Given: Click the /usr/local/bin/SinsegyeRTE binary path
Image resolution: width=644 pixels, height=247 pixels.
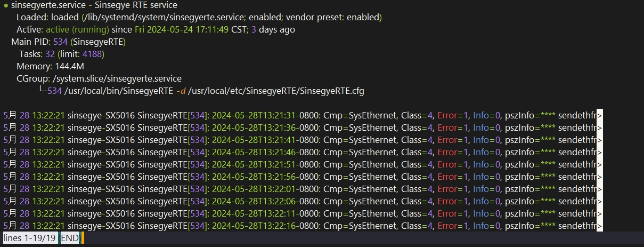Looking at the screenshot, I should click(118, 91).
